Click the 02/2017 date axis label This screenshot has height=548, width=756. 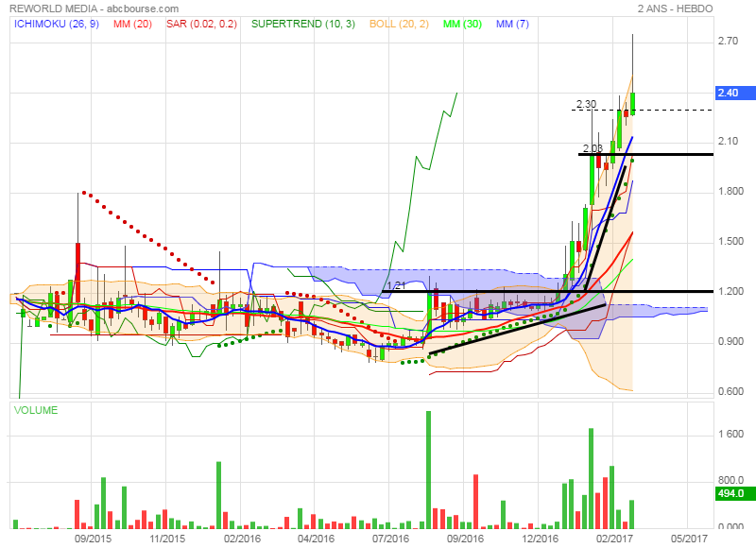pos(613,539)
